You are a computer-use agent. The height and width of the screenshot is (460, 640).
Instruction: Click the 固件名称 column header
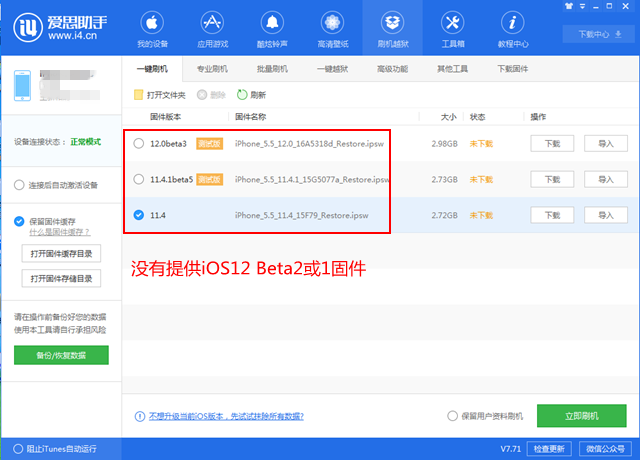[250, 117]
